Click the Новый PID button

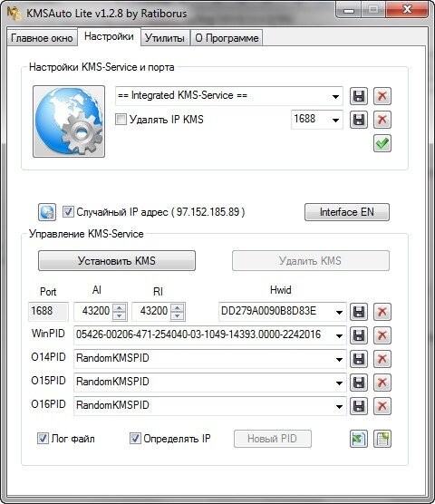[273, 439]
